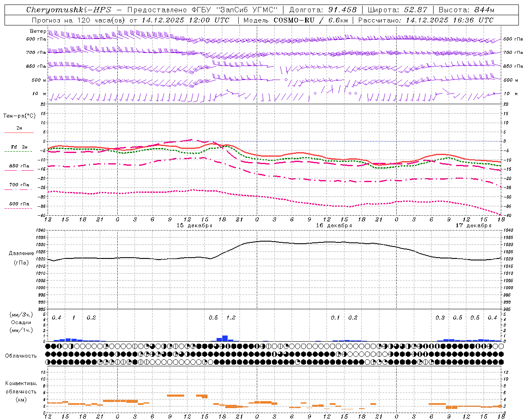Viewport: 525px width, 420px height.
Task: Click the Широта: 52.87 latitude value
Action: (x=397, y=10)
